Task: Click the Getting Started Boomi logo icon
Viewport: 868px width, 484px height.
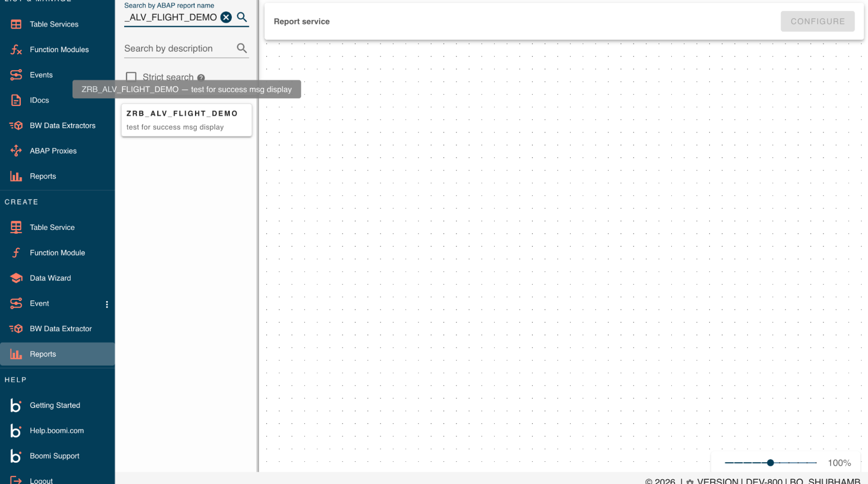Action: pos(16,405)
